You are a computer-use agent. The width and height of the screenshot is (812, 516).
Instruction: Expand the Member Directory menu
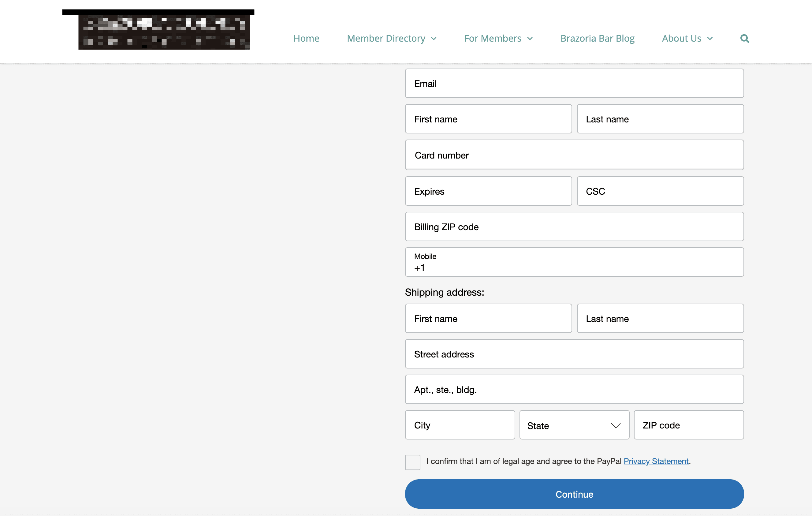392,39
